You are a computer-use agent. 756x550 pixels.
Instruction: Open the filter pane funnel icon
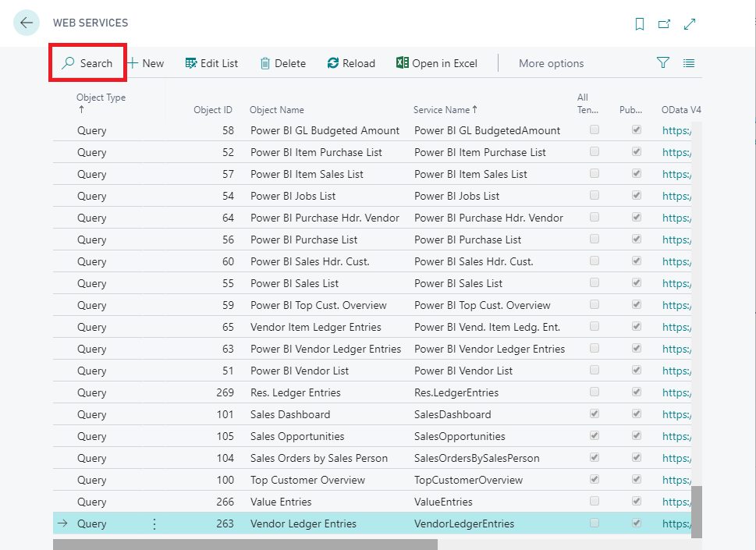pyautogui.click(x=663, y=63)
